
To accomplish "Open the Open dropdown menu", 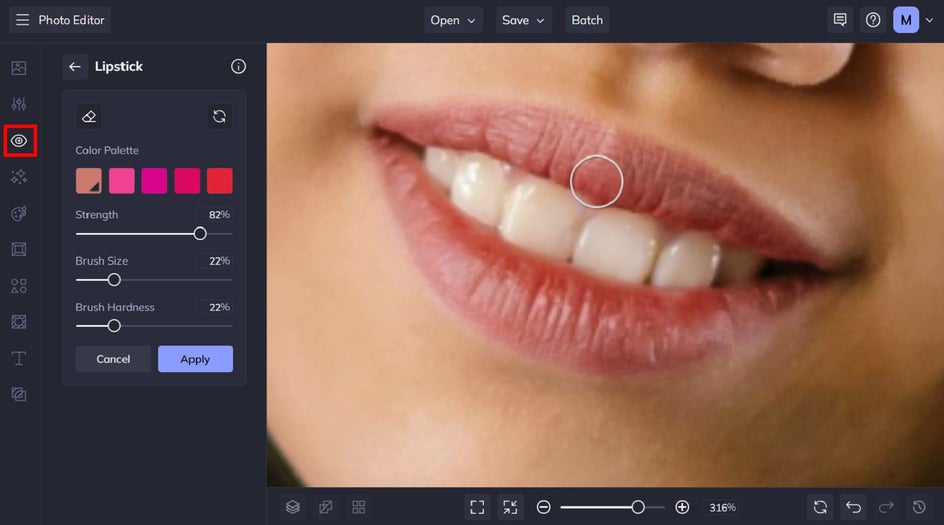I will [453, 20].
